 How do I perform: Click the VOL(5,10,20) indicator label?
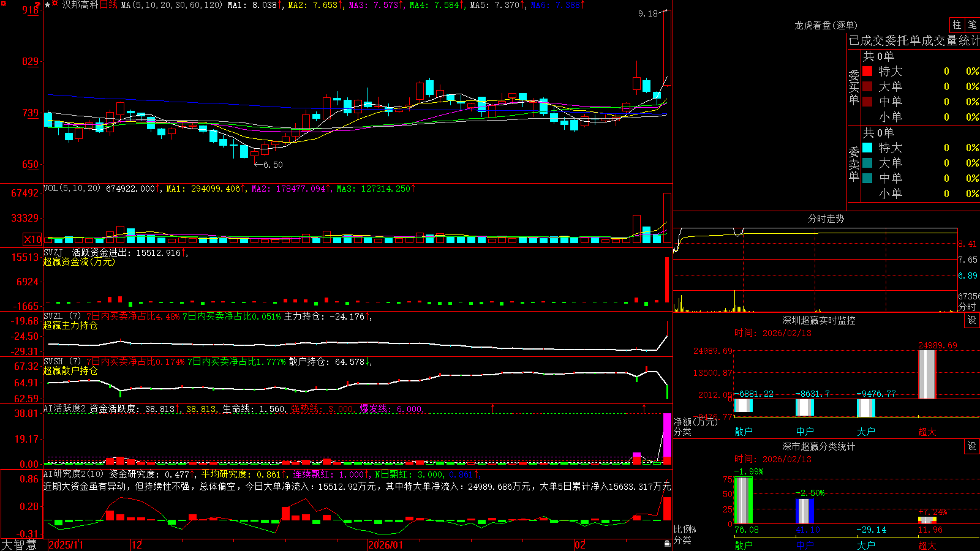(72, 189)
